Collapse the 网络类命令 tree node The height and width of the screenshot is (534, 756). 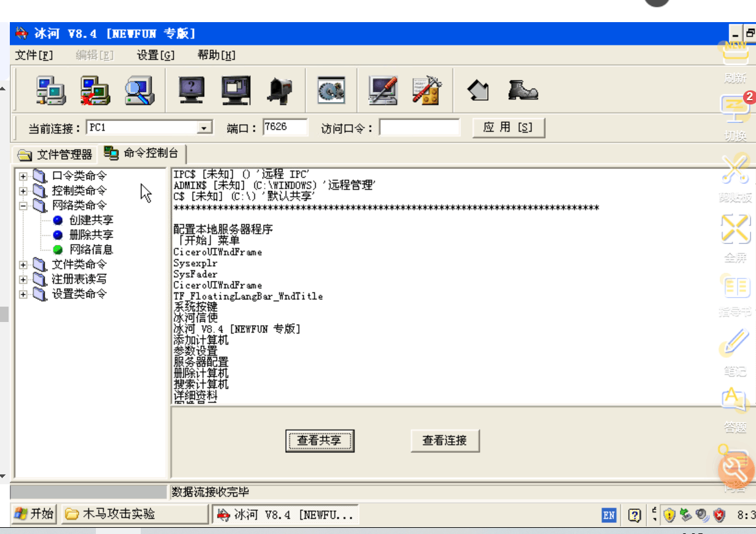click(23, 206)
